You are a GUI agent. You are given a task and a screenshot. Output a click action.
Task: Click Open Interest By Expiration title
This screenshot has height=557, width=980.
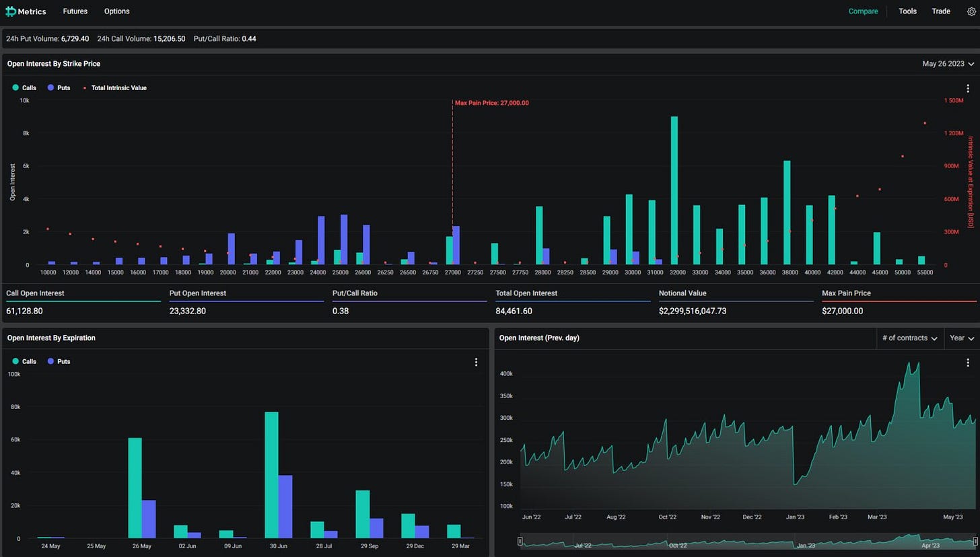[51, 338]
